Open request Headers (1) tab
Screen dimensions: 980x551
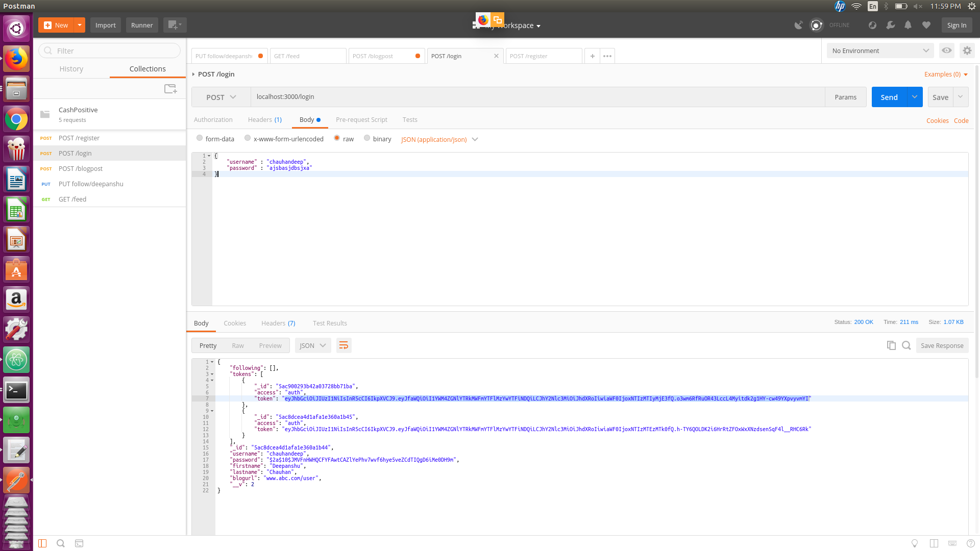point(265,119)
